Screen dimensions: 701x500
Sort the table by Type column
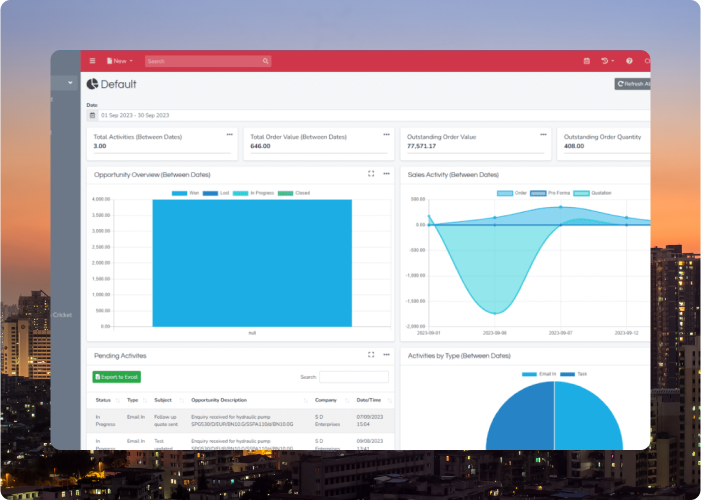click(137, 400)
